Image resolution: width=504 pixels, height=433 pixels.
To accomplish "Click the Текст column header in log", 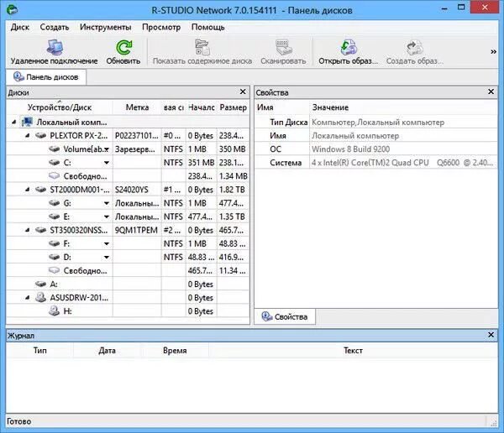I will 353,351.
